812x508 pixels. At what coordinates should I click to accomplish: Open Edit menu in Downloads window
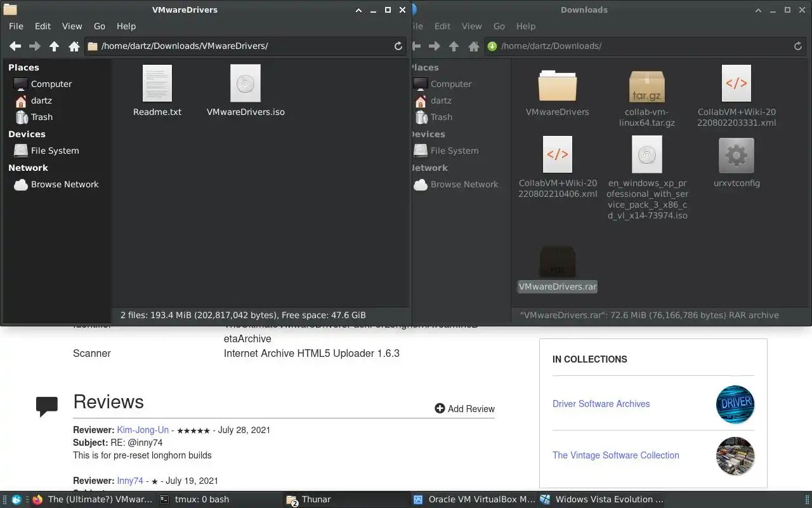442,26
